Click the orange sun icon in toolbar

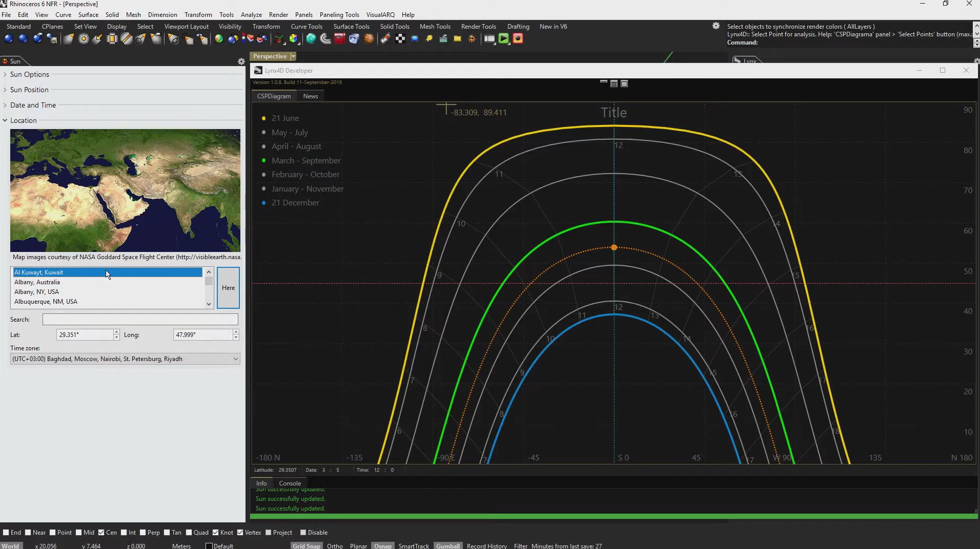(472, 39)
